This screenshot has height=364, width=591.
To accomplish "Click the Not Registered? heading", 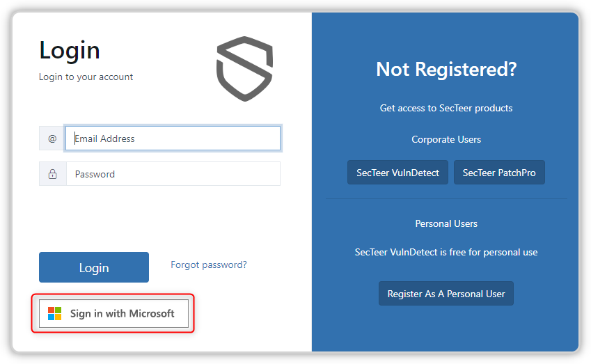I will (446, 70).
